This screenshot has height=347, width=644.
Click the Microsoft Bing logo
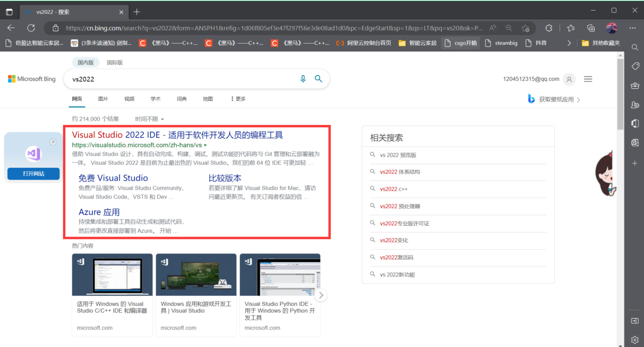(x=32, y=79)
